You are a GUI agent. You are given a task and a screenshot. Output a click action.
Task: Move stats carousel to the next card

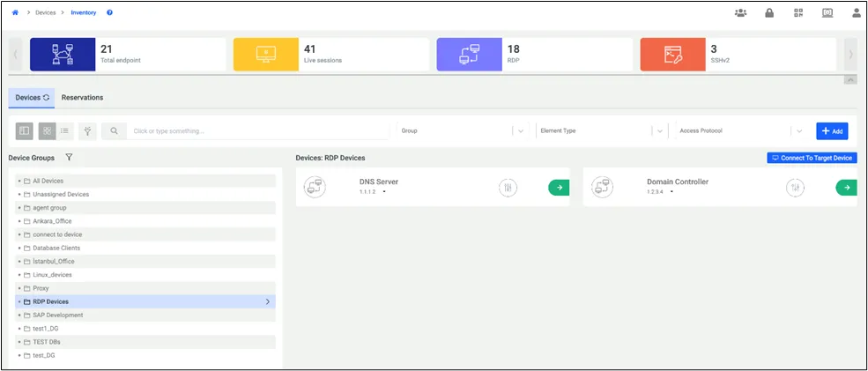[851, 55]
